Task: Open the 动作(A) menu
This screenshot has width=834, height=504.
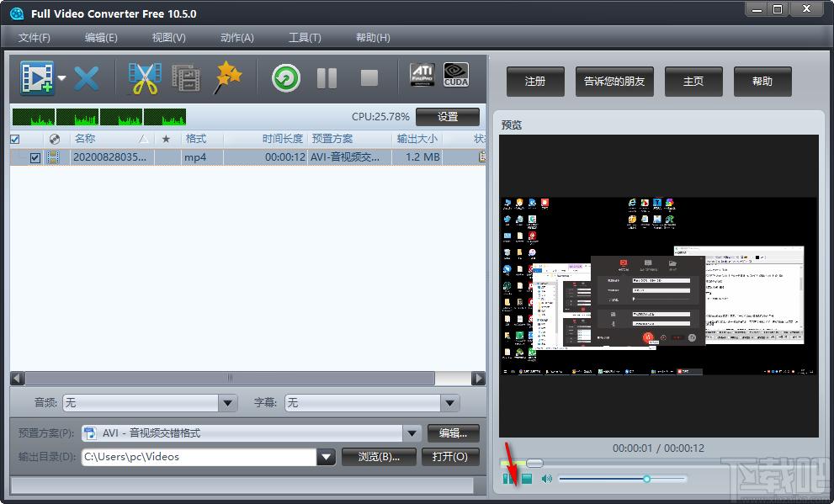Action: click(x=236, y=38)
